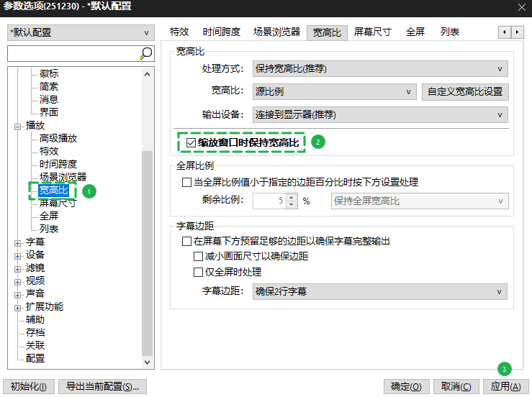Switch to the 屏幕尺寸 tab

point(372,32)
